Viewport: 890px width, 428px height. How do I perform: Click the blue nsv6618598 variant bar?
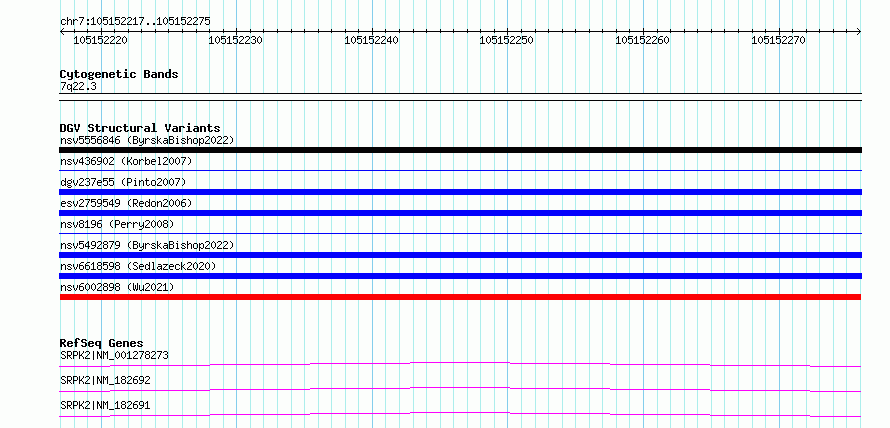(x=460, y=276)
